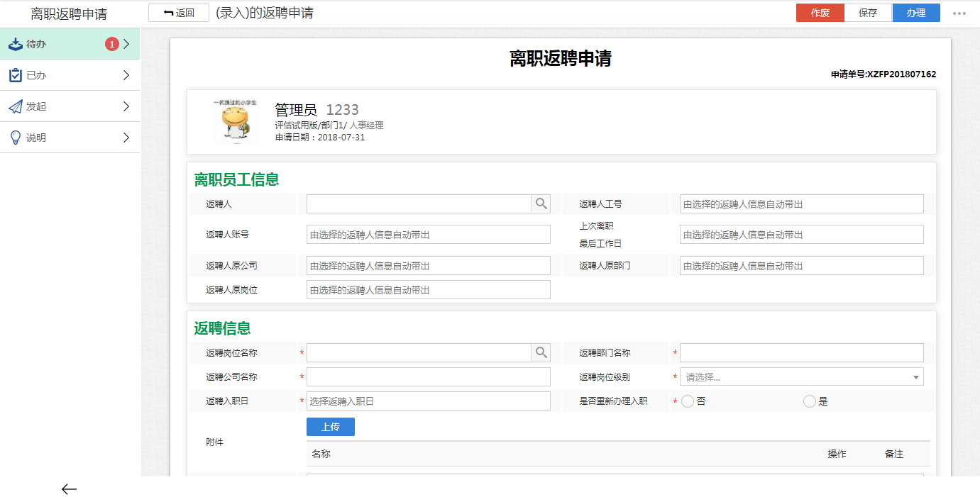Click the 说明 light bulb icon
Image resolution: width=980 pixels, height=497 pixels.
(16, 138)
